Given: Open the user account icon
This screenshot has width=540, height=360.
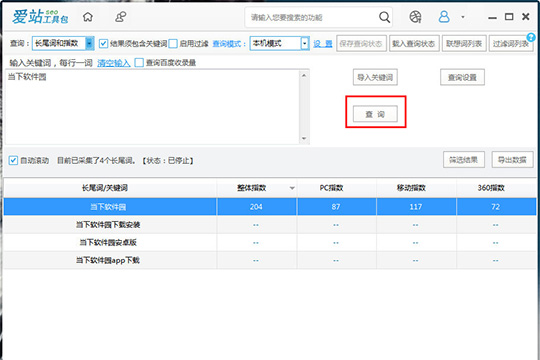Looking at the screenshot, I should 444,17.
